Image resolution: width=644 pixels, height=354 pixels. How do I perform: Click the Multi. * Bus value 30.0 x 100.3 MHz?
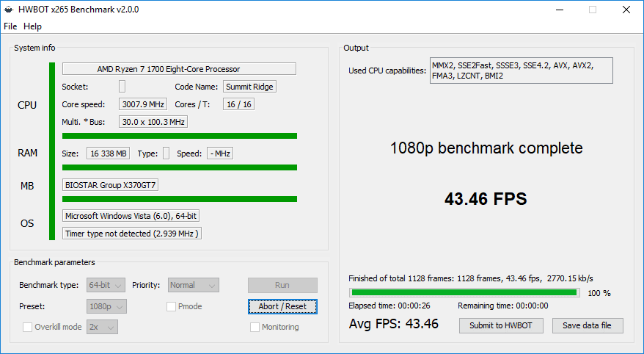click(153, 122)
